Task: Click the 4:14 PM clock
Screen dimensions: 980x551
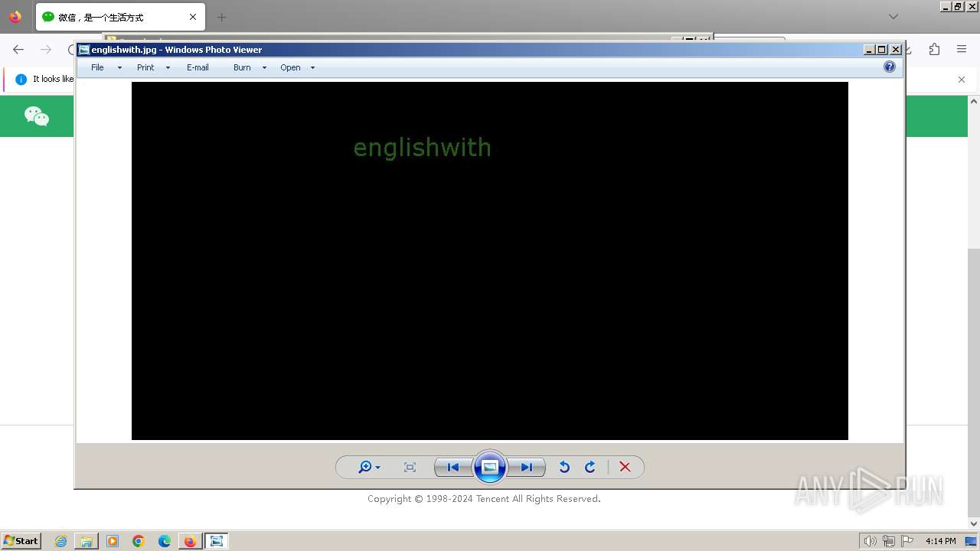Action: pos(941,541)
